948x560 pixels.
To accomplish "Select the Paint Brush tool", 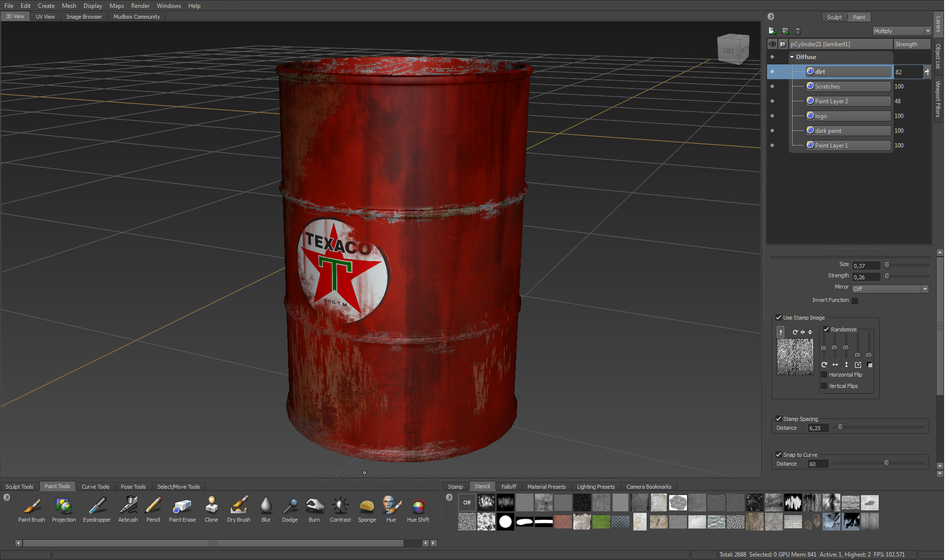I will pyautogui.click(x=31, y=509).
